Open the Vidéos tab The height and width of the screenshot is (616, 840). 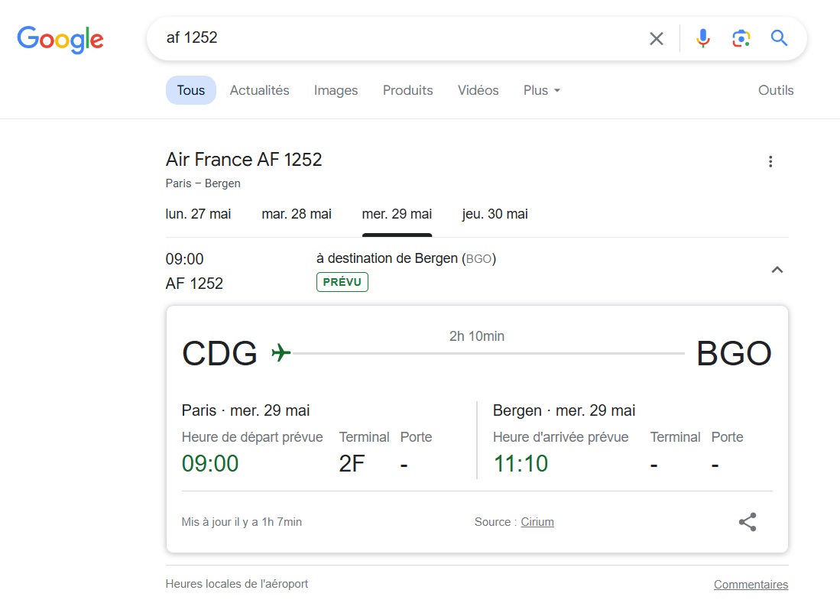[478, 90]
